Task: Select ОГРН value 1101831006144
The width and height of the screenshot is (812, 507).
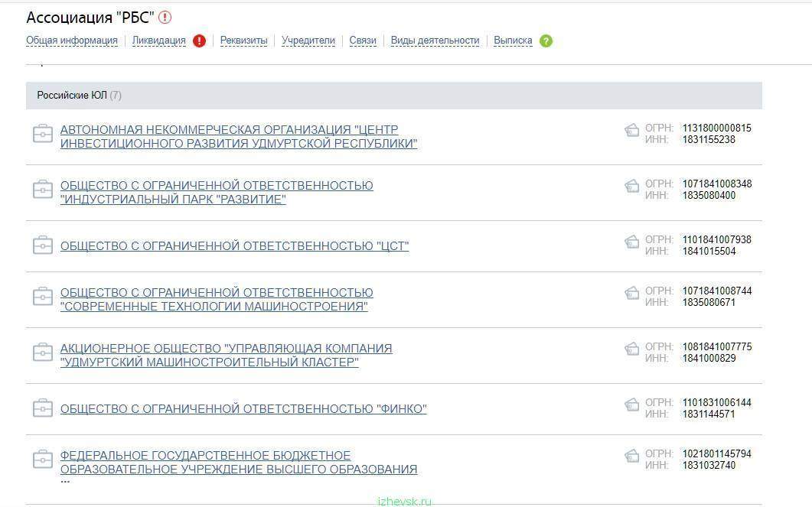Action: (x=716, y=402)
